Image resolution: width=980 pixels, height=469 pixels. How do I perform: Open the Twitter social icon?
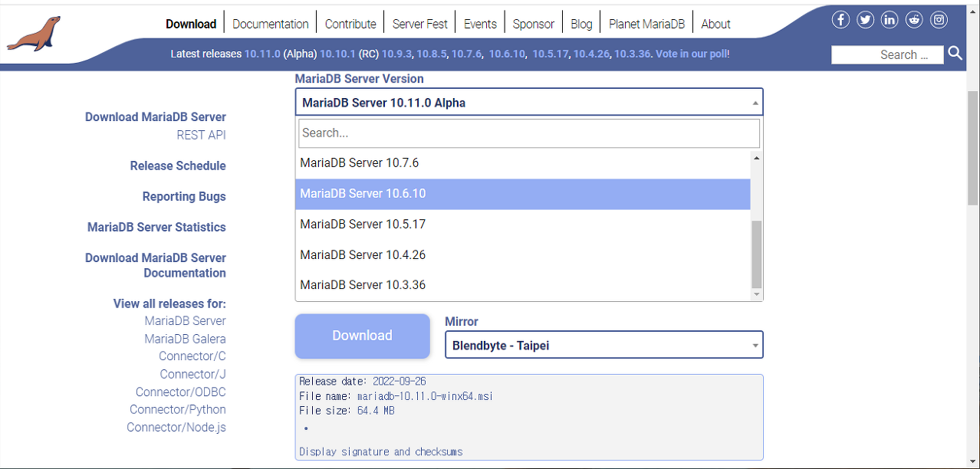coord(866,20)
